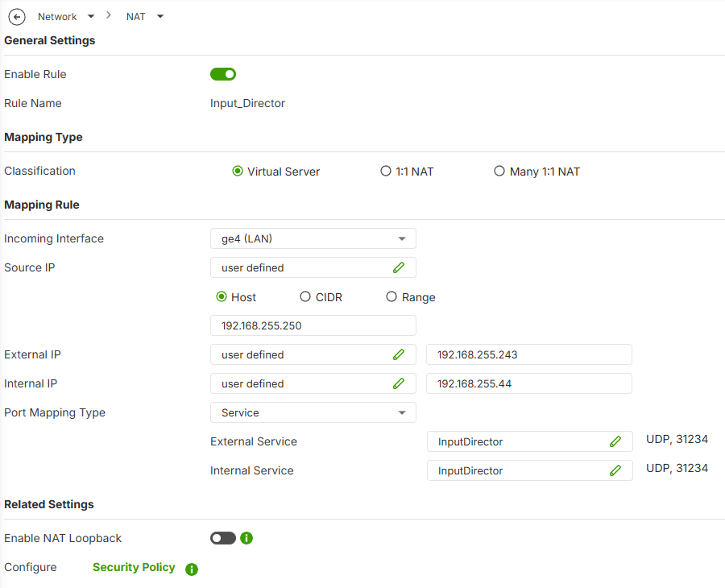Screen dimensions: 725x588
Task: Show NAT Loopback info icon
Action: 246,538
